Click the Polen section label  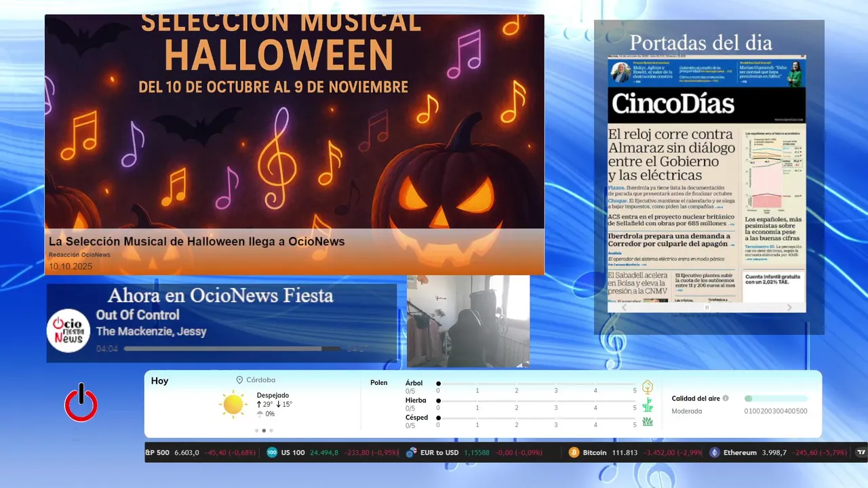coord(379,383)
